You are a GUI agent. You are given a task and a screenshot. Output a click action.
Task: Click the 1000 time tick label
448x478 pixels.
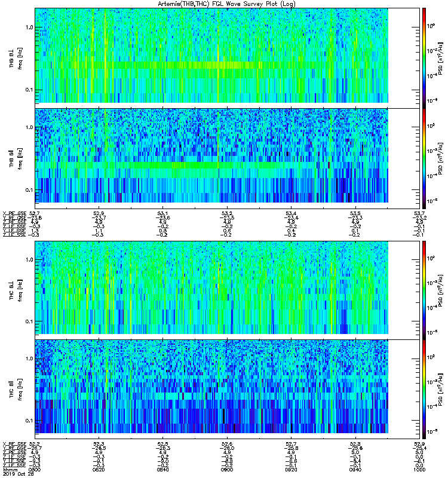pyautogui.click(x=419, y=470)
